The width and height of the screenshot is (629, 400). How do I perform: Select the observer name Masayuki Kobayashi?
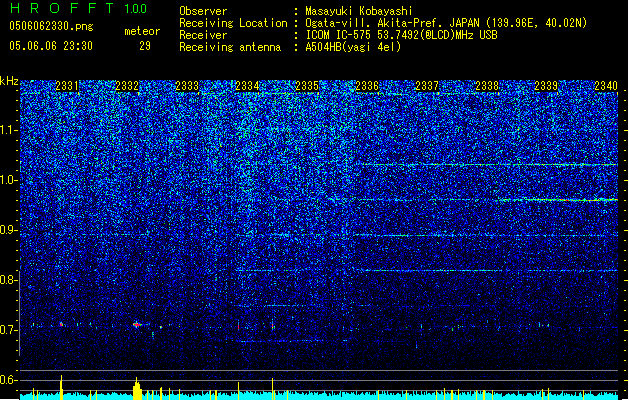click(359, 11)
